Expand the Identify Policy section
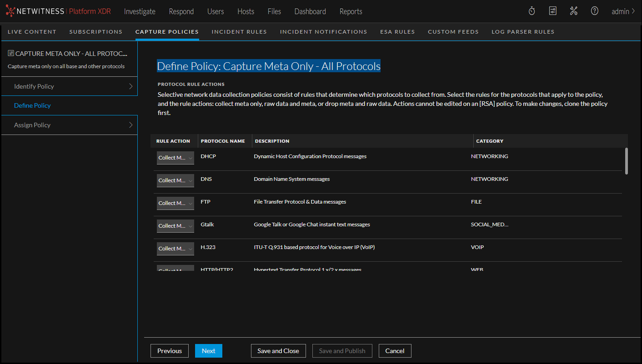 [69, 86]
